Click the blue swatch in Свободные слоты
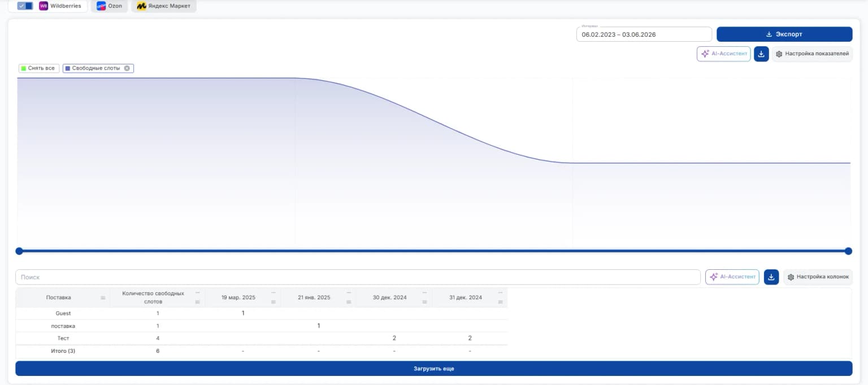Viewport: 868px width, 385px height. (x=68, y=68)
